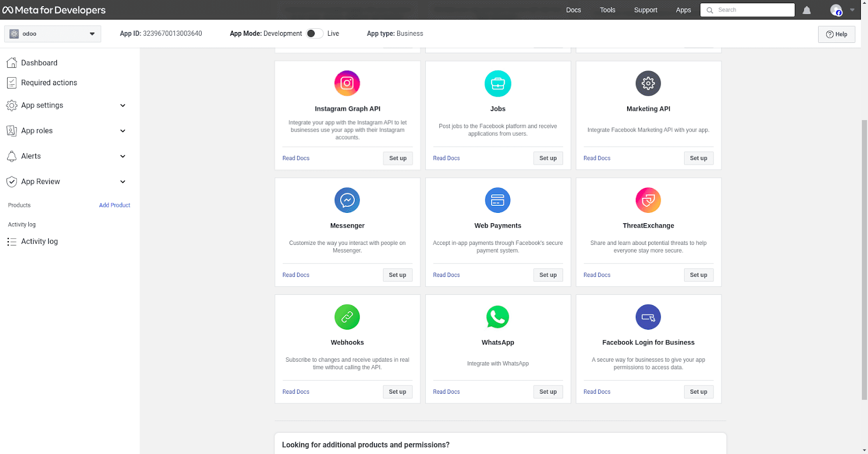Read Docs for Marketing API
868x454 pixels.
click(597, 158)
